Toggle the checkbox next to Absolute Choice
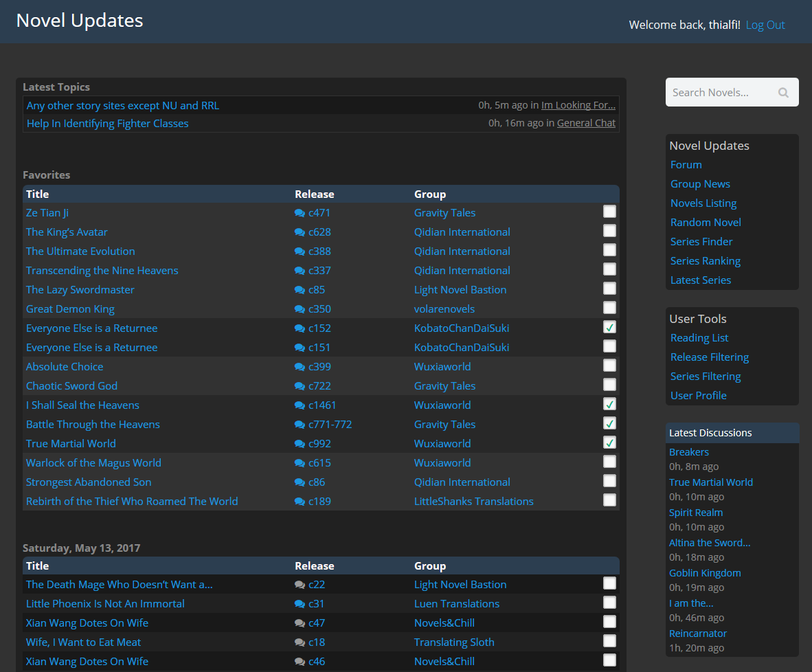812x672 pixels. 609,365
